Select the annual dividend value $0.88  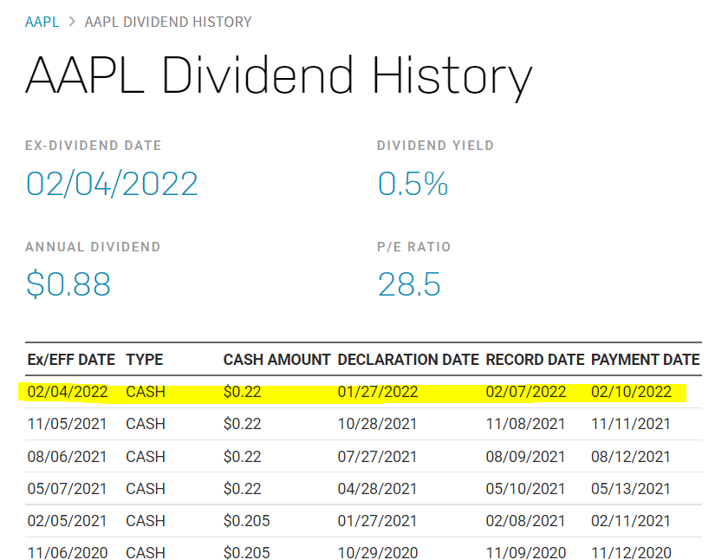(x=68, y=284)
